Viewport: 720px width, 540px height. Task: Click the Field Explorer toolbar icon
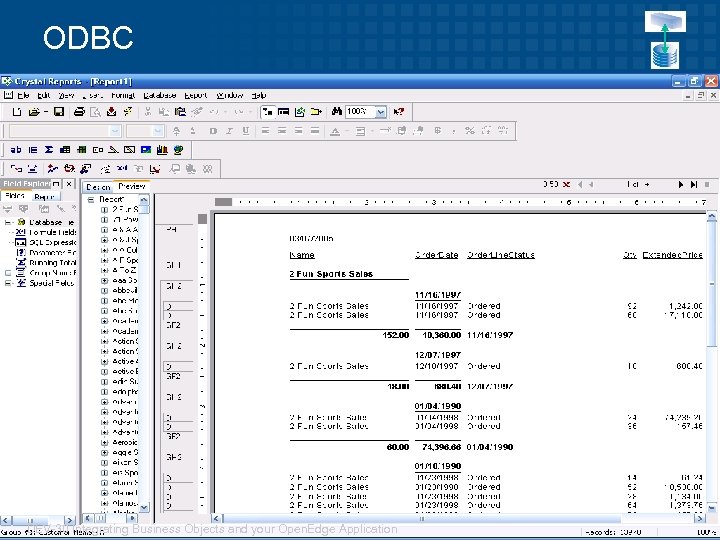tap(284, 112)
